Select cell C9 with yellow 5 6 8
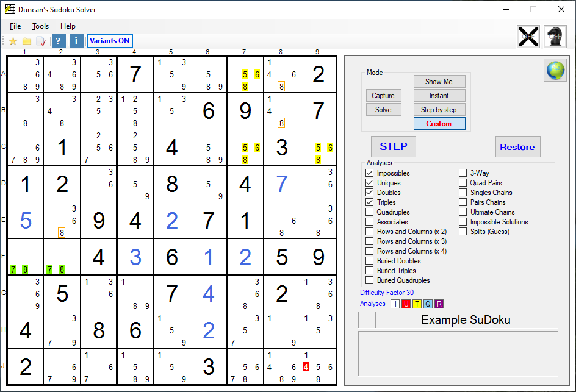This screenshot has width=576, height=392. pyautogui.click(x=318, y=147)
